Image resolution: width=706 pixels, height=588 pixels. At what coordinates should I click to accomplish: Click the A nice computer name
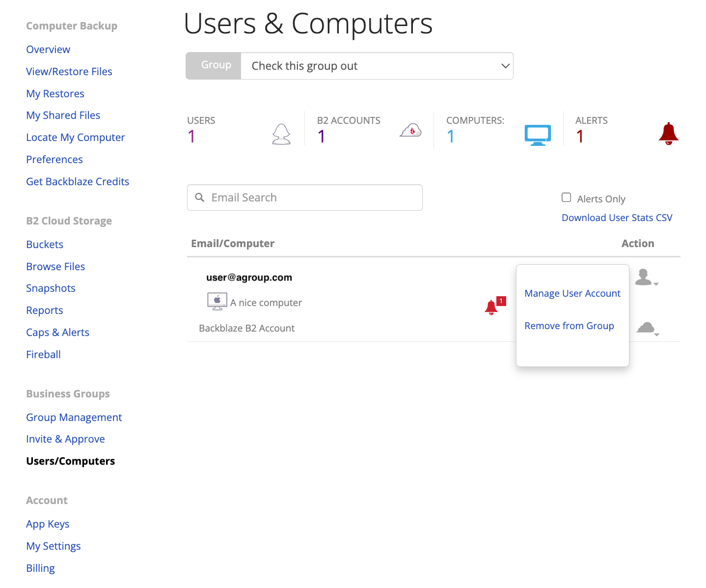coord(266,303)
